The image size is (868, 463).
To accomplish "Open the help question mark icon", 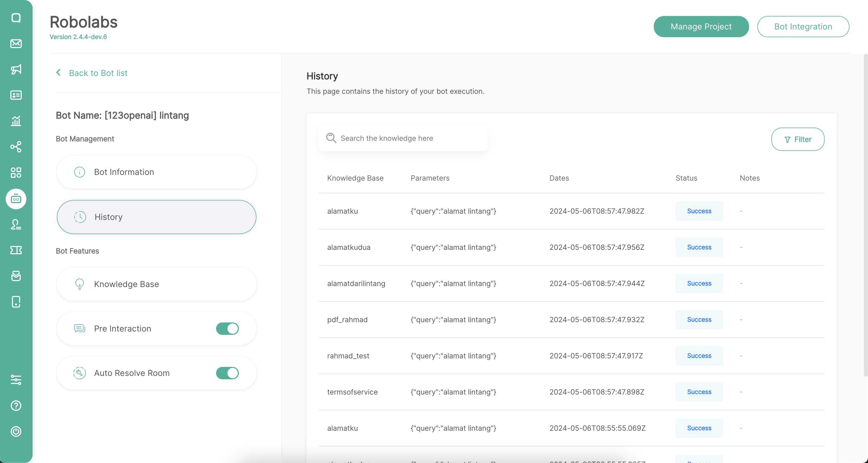I will tap(16, 406).
